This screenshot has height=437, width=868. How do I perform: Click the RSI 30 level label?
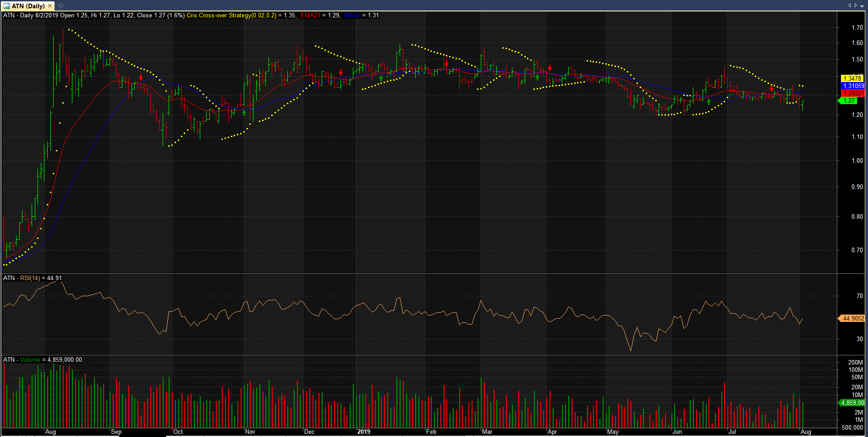pos(860,339)
